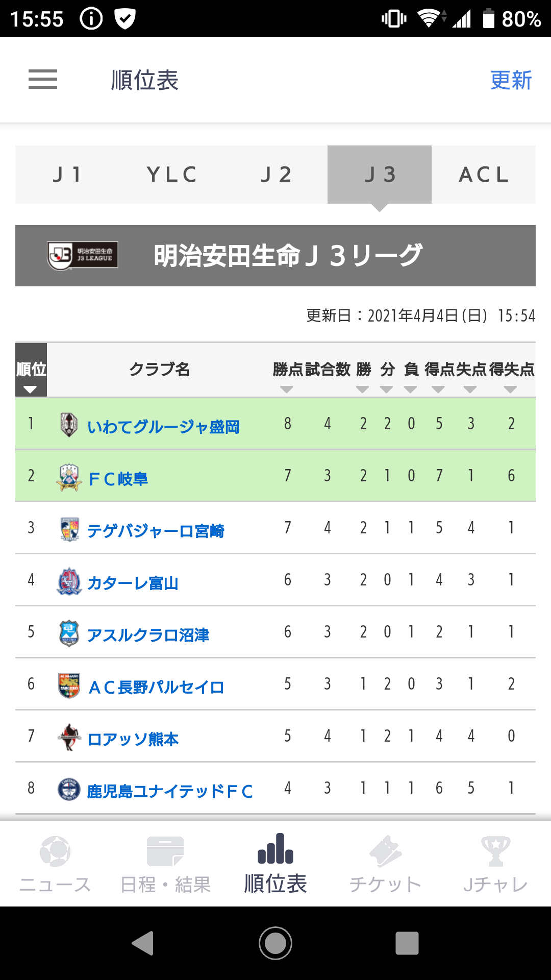Open the テゲバジャーロ宮崎 club link
This screenshot has height=980, width=551.
pos(156,531)
